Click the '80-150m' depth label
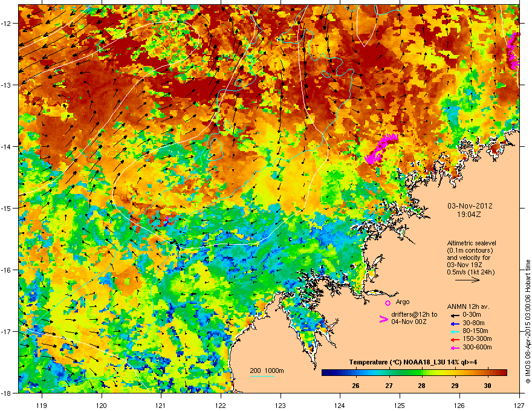 click(x=475, y=331)
